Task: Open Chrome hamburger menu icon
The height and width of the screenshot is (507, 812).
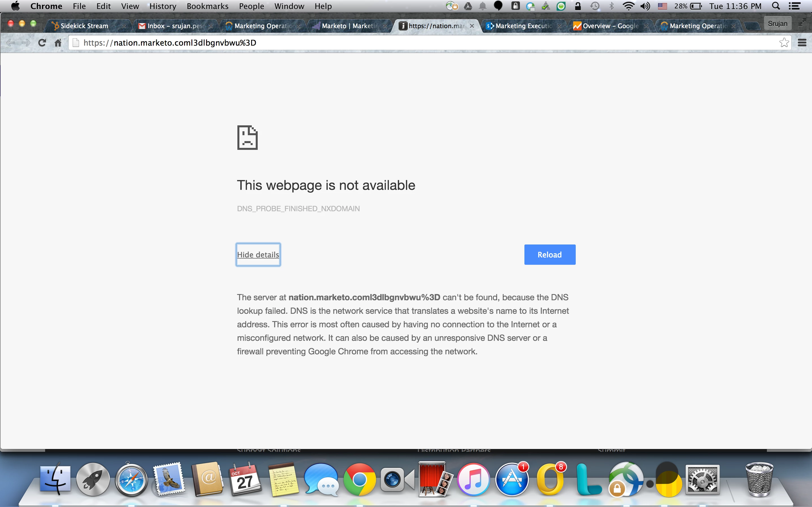Action: 802,43
